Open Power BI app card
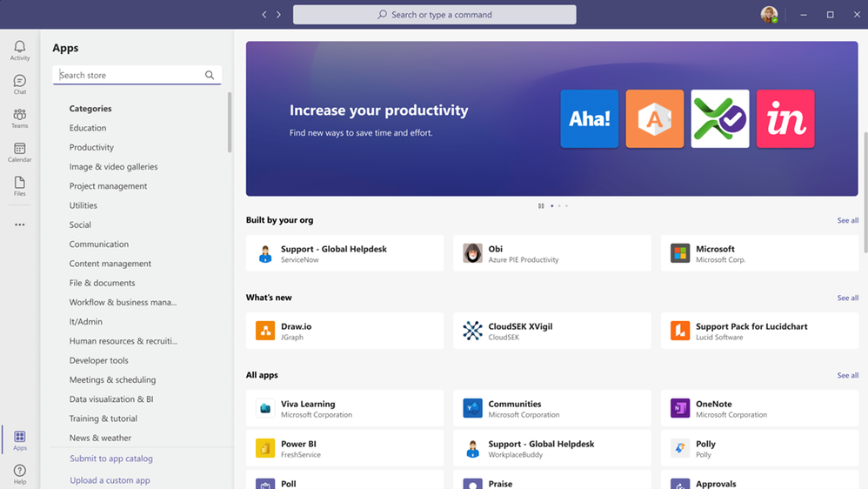Screen dimensions: 868x489 (345, 448)
